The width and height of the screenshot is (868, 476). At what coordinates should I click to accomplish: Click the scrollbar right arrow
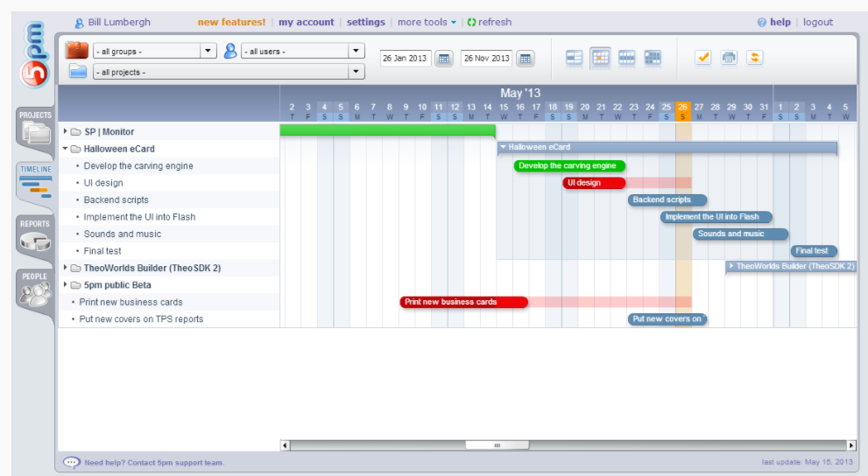[851, 445]
